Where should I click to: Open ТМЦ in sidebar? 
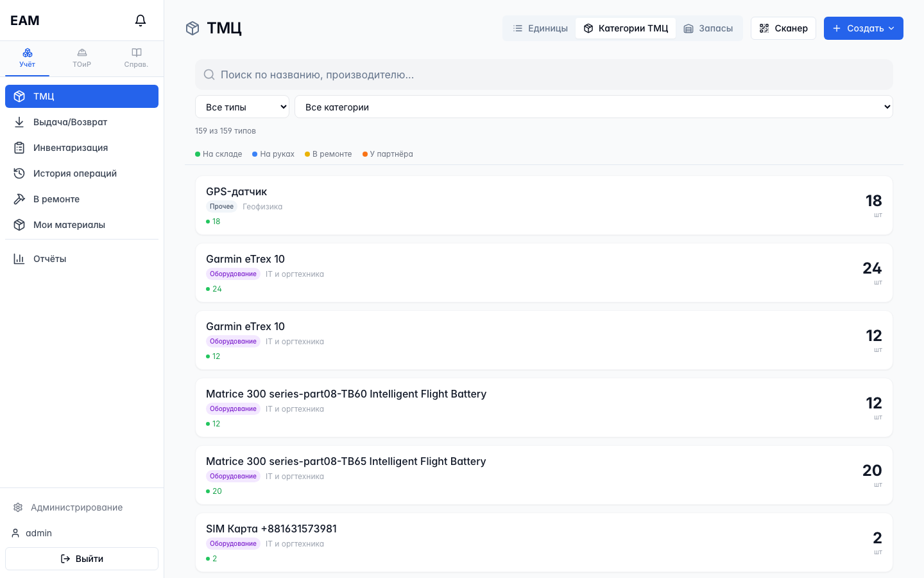[x=81, y=96]
